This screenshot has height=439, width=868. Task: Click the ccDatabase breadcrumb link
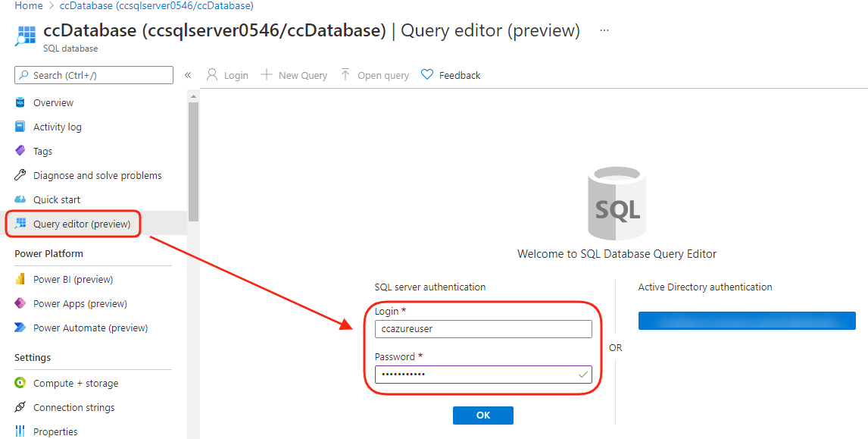[x=157, y=5]
